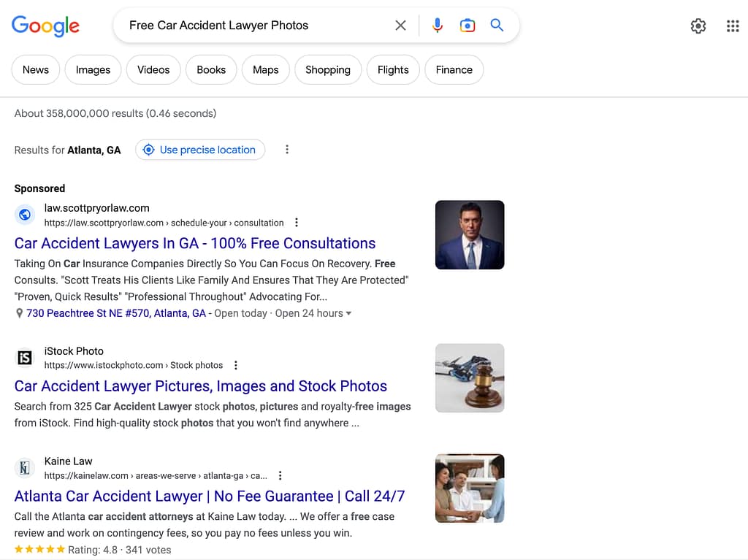Click the map pin icon by address
748x560 pixels.
[x=19, y=313]
